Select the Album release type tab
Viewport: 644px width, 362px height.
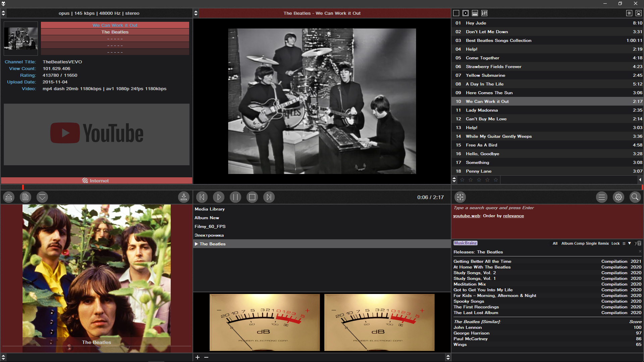pos(567,243)
